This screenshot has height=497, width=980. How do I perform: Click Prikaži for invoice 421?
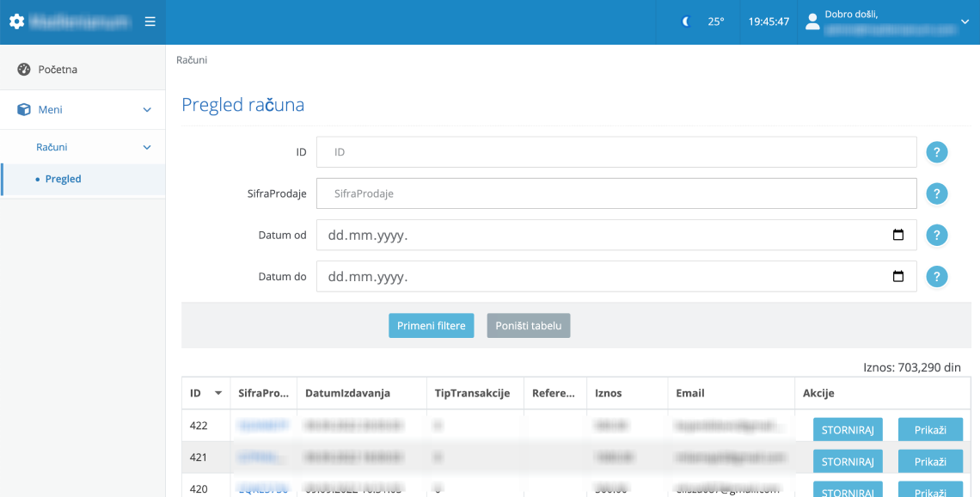point(930,462)
